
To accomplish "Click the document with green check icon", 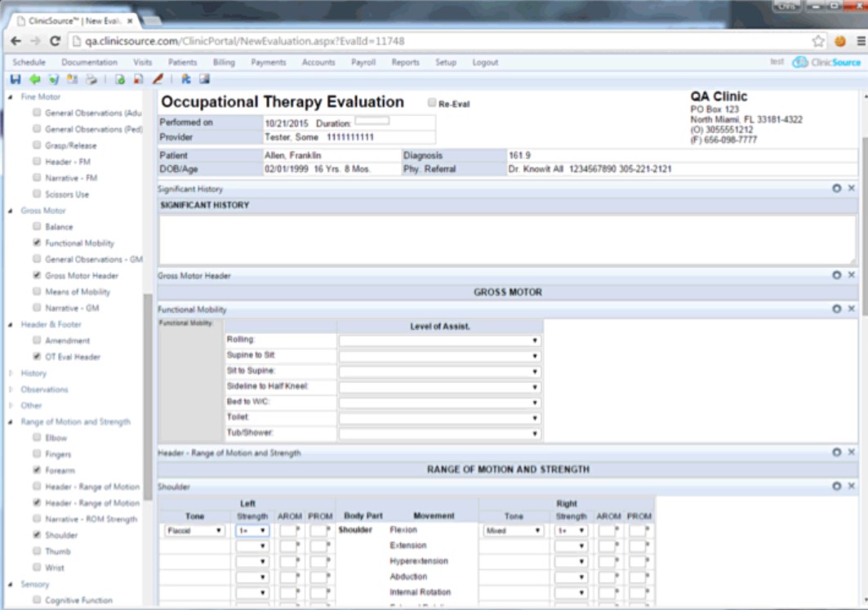I will (x=120, y=79).
